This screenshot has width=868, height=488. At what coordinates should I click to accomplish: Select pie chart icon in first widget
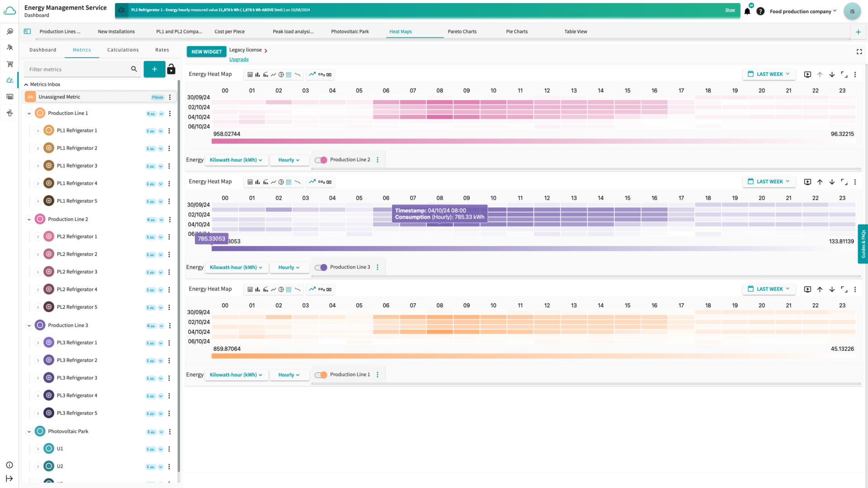pos(281,75)
